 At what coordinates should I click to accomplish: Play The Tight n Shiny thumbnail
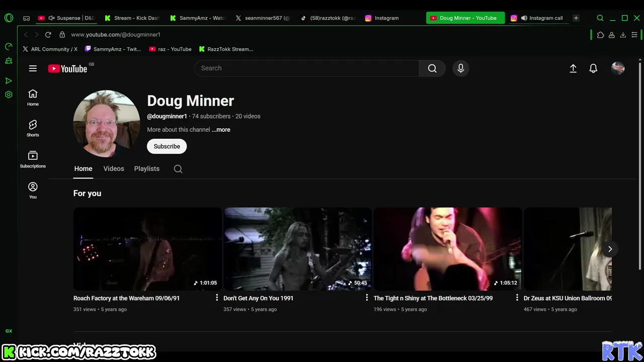pos(448,249)
